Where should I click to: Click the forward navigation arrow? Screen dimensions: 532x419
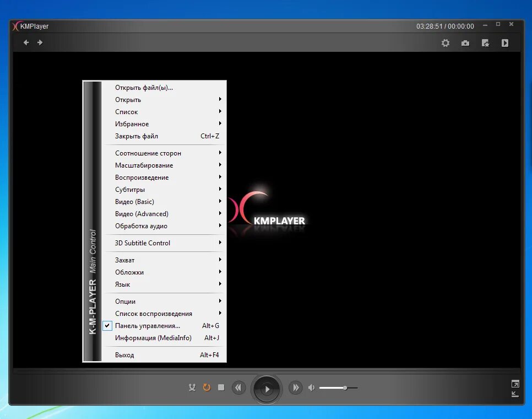click(x=40, y=42)
